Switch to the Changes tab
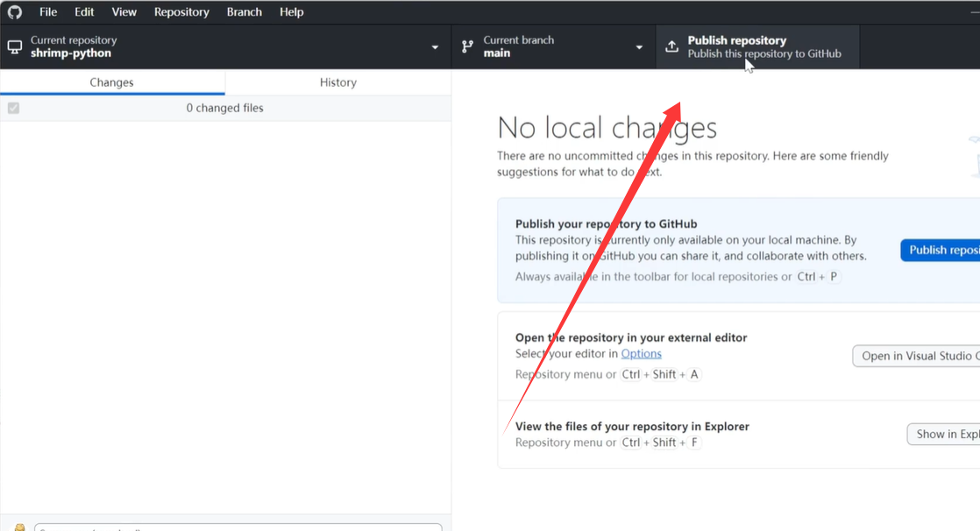 pyautogui.click(x=112, y=82)
